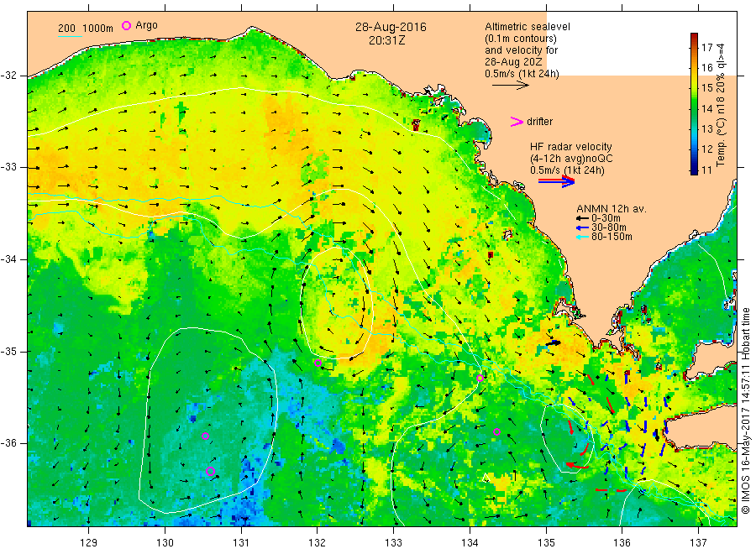Screen dimensions: 756x554
Task: Select the larger Argo marker near 130.6°E, 36.3°S
Action: (210, 471)
